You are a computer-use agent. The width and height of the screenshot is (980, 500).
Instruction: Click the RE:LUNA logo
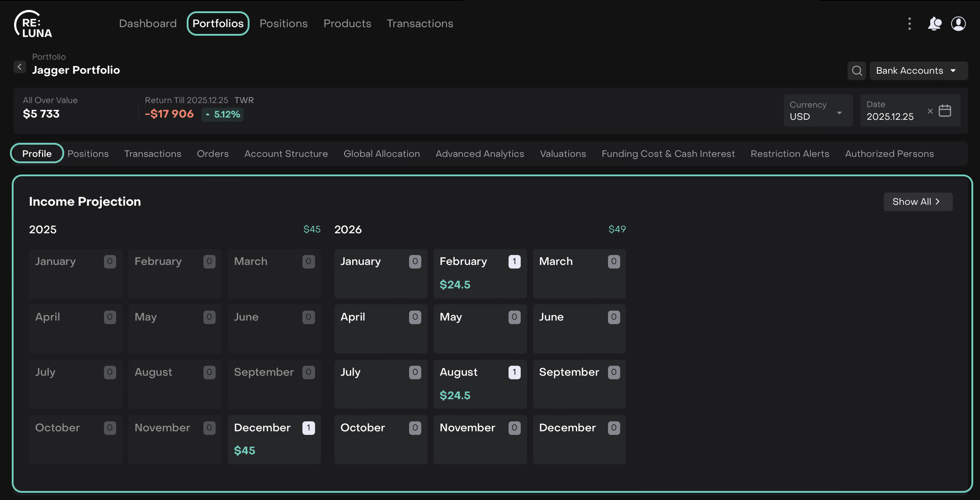tap(33, 24)
